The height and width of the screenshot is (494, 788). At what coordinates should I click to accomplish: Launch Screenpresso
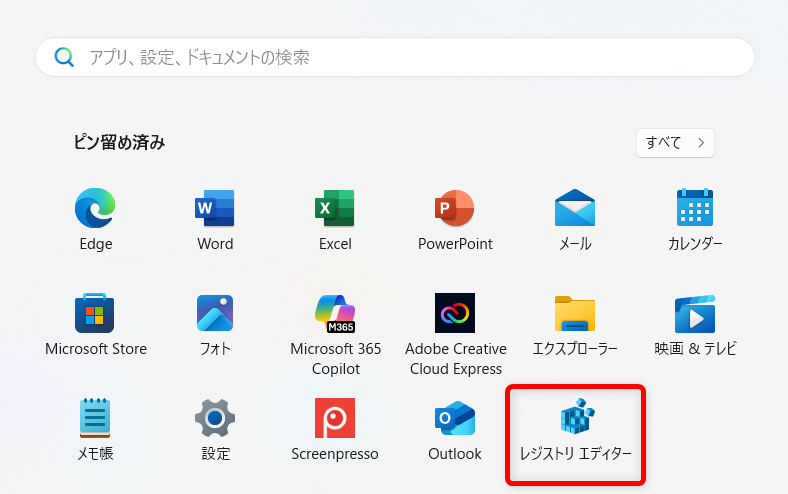pyautogui.click(x=335, y=418)
